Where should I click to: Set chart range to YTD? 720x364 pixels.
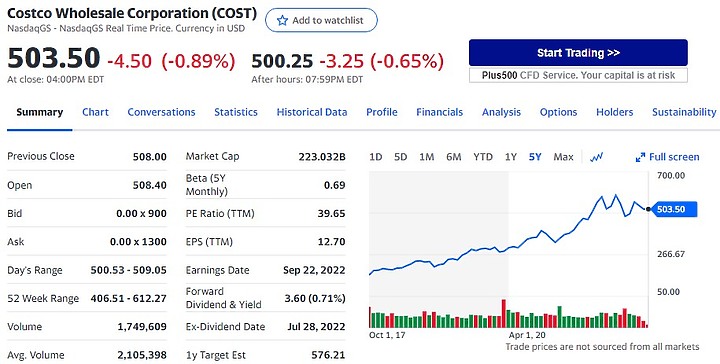483,157
